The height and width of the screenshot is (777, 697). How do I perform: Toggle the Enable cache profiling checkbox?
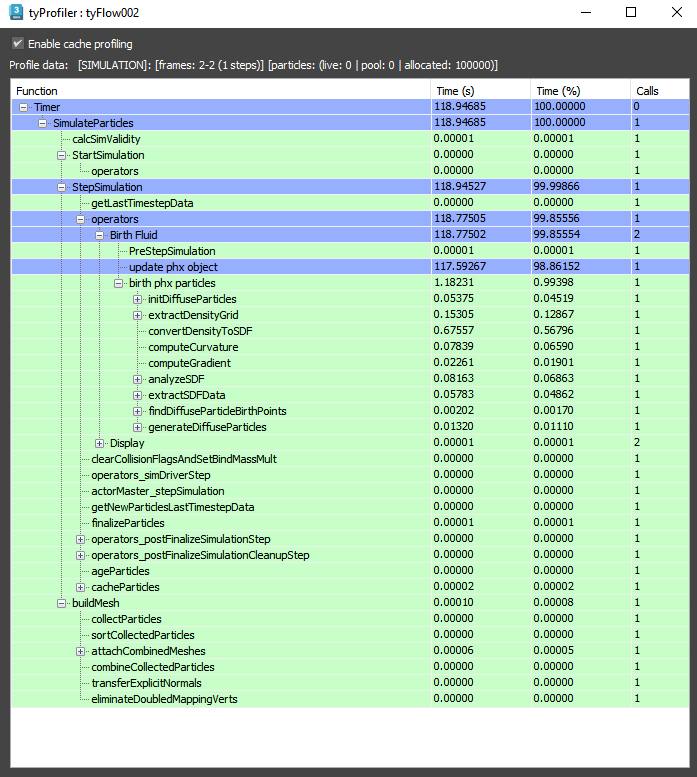18,44
